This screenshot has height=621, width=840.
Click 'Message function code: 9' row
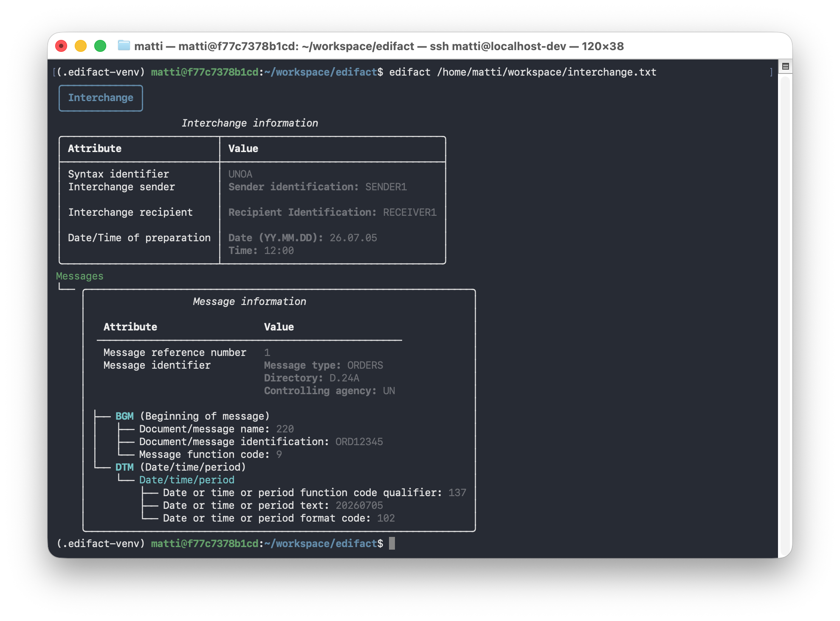pos(211,454)
